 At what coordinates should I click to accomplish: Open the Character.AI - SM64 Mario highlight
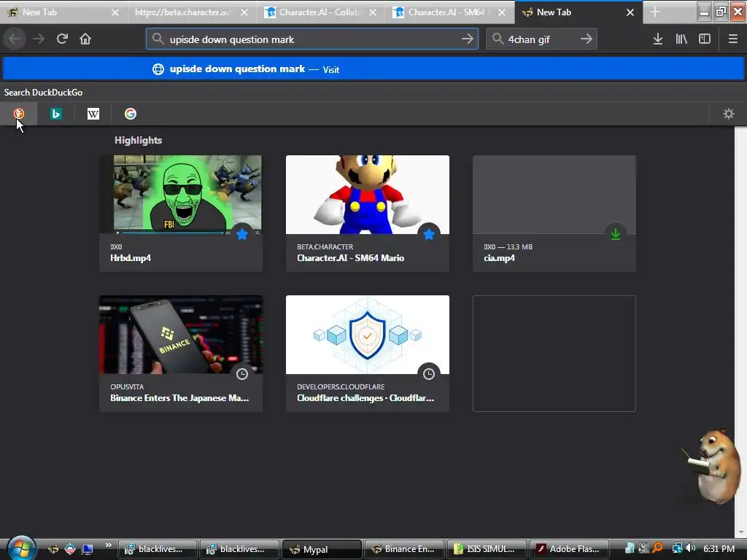(368, 214)
